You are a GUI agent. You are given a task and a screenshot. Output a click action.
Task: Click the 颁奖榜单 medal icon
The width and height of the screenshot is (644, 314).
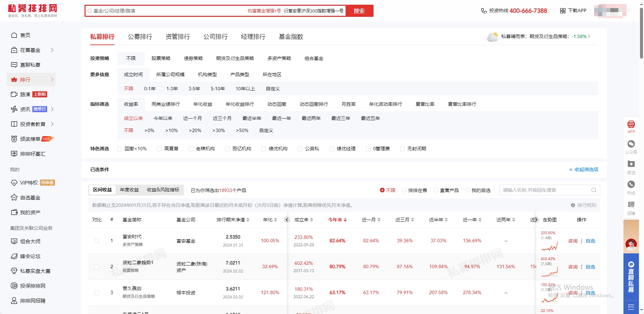click(x=14, y=139)
